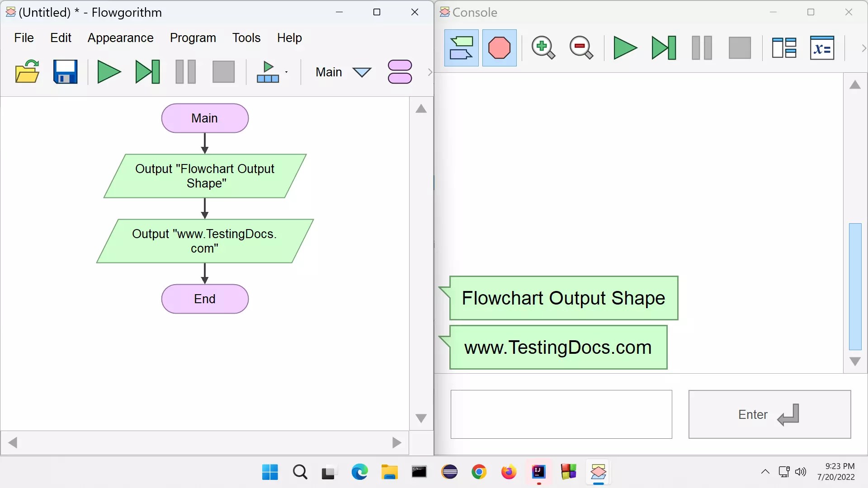Toggle the console red stop-sign button
This screenshot has height=488, width=868.
tap(499, 48)
